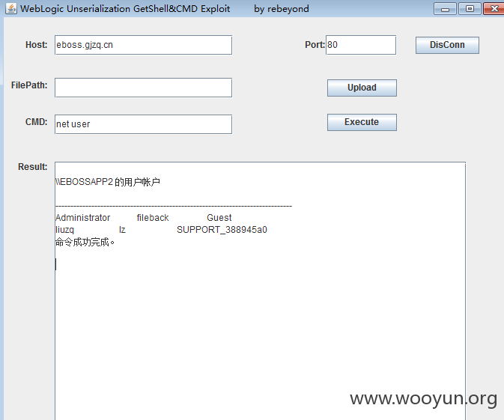Minimize the exploit tool window
The image size is (504, 420).
[x=445, y=9]
